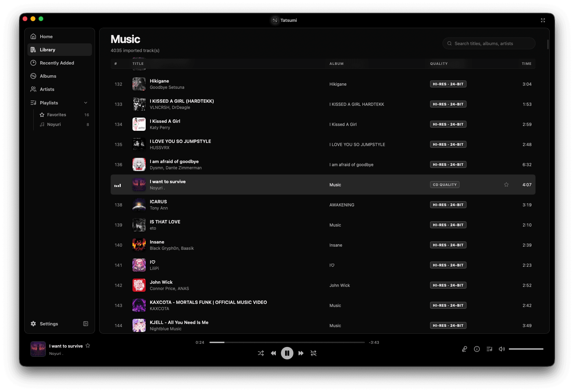
Task: Toggle shuffle playback
Action: (261, 353)
